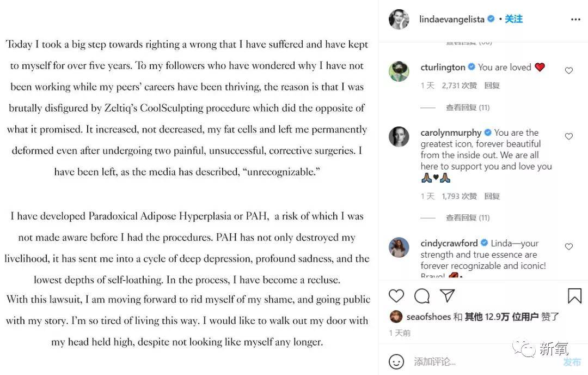Share post via paper plane icon
Screen dimensions: 588x375
(x=447, y=296)
